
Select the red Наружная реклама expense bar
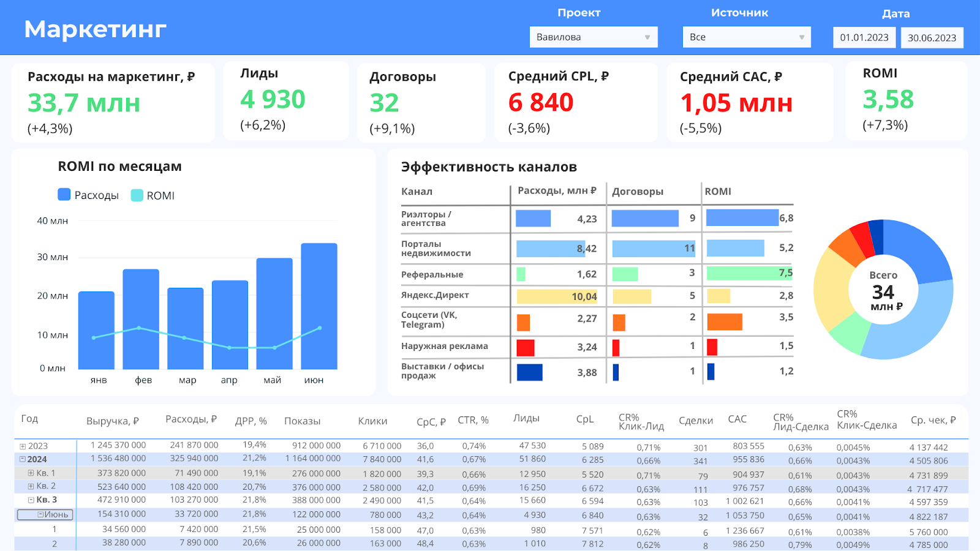(x=526, y=348)
